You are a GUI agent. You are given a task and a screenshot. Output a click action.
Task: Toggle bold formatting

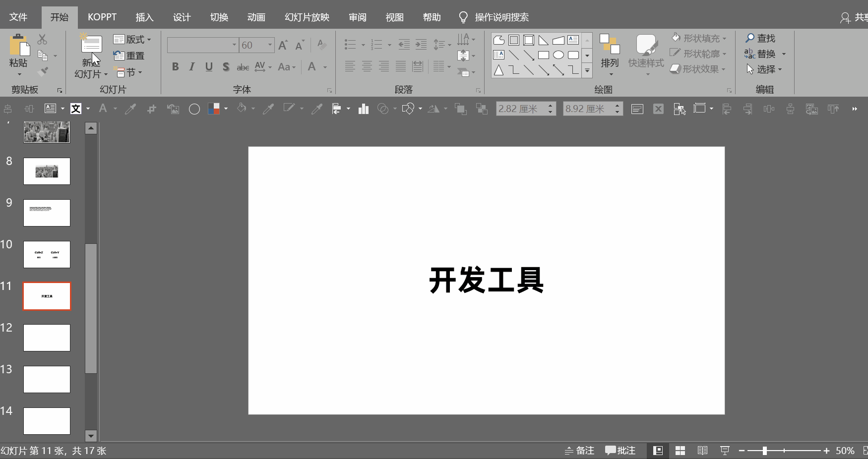coord(175,67)
